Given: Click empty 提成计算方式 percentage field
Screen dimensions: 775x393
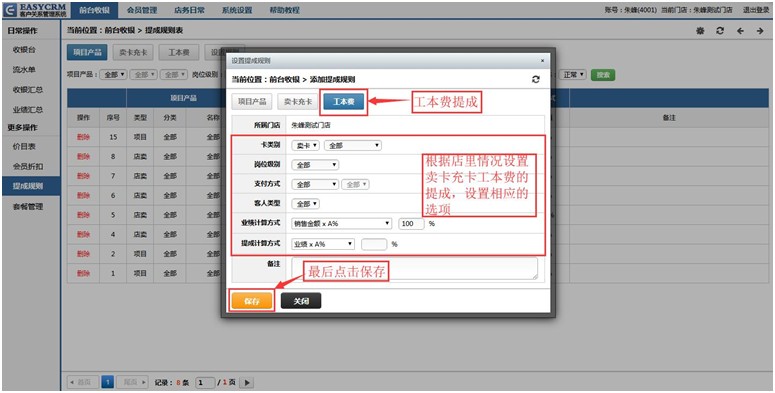Looking at the screenshot, I should pos(374,244).
